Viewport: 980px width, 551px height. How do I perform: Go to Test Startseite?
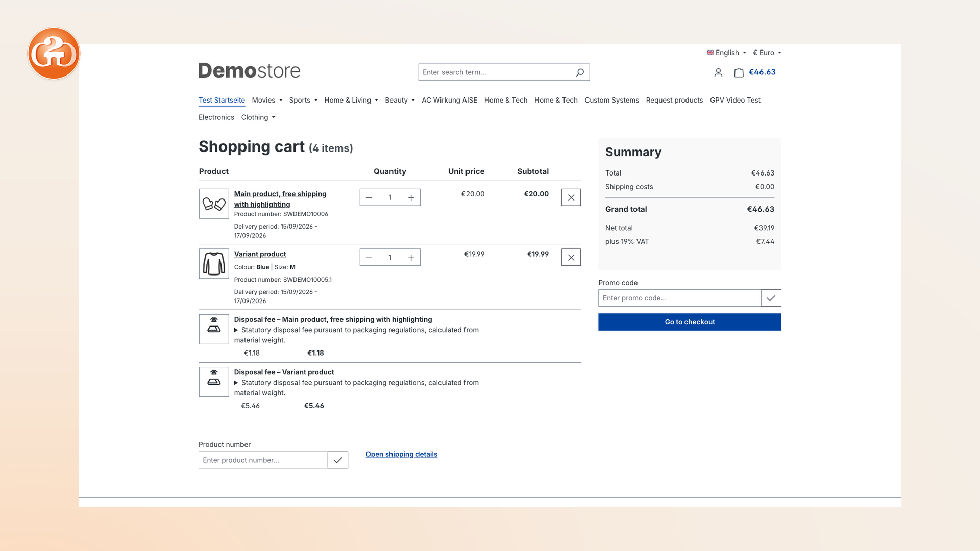[222, 100]
